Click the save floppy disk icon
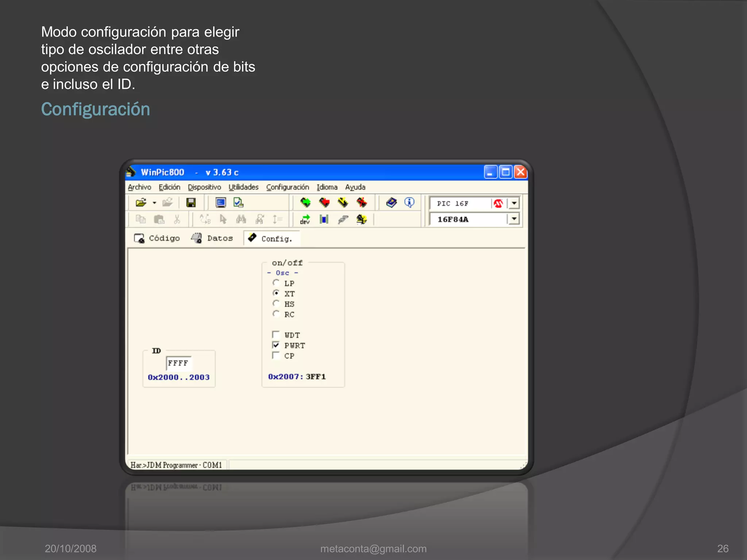Viewport: 747px width, 560px height. click(191, 202)
